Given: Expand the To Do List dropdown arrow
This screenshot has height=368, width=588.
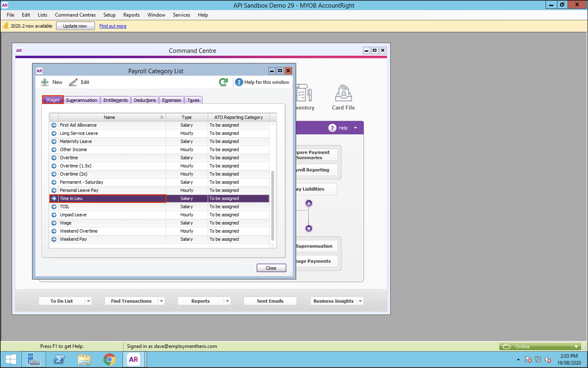Looking at the screenshot, I should click(x=88, y=301).
